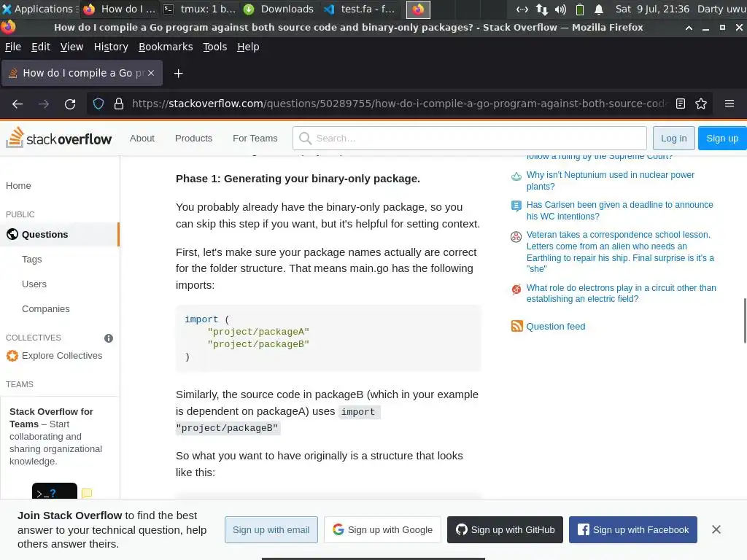Click Sign up with email button
Viewport: 747px width, 560px height.
271,529
